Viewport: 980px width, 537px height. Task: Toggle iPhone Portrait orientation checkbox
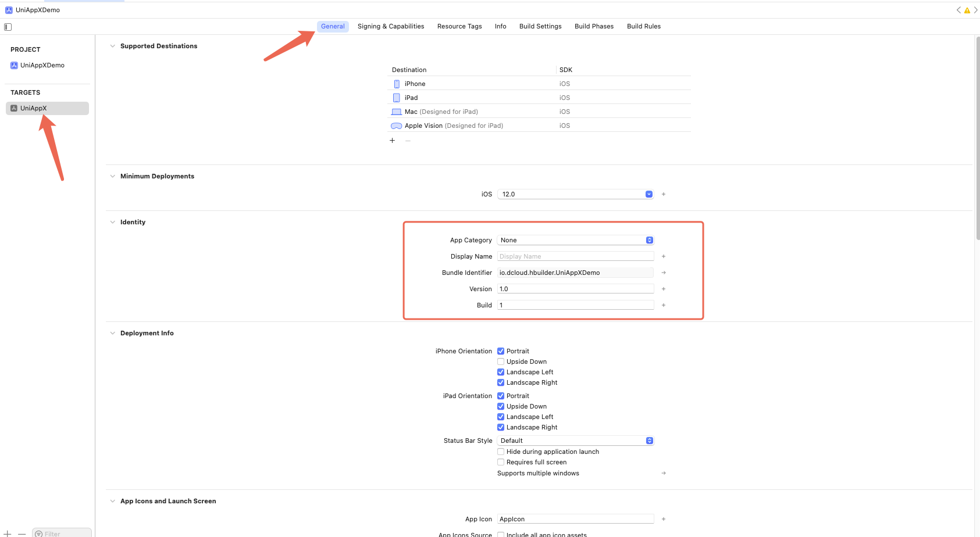coord(501,351)
